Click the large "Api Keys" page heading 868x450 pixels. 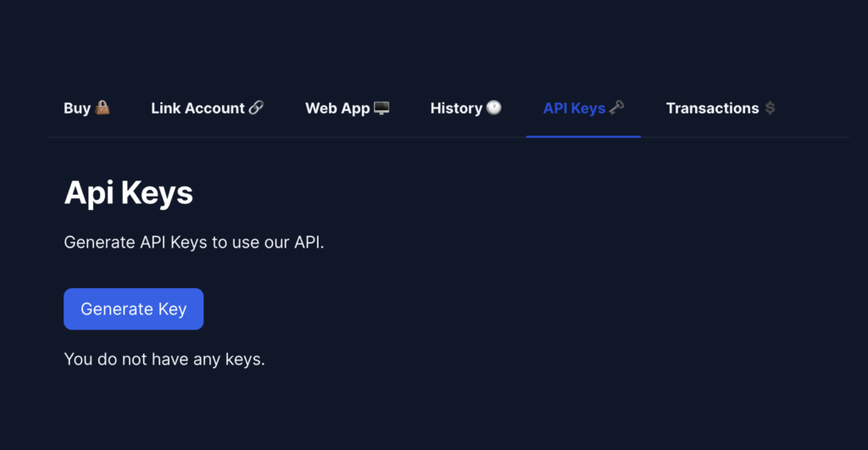tap(129, 192)
